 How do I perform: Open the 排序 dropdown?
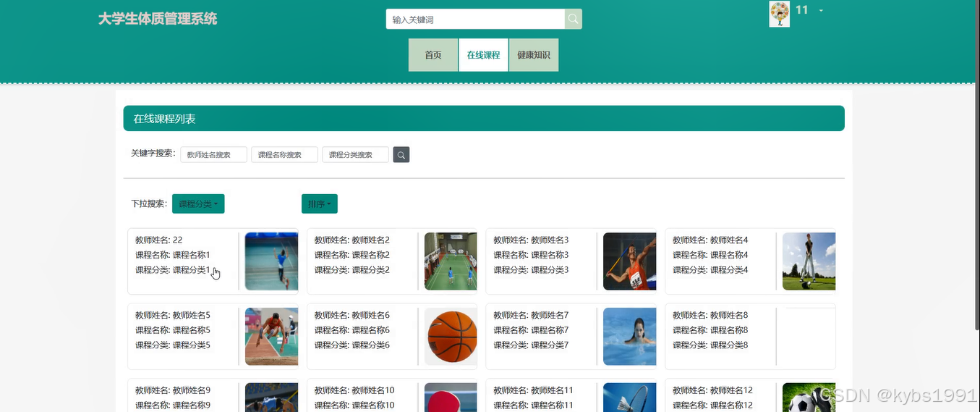pyautogui.click(x=320, y=204)
